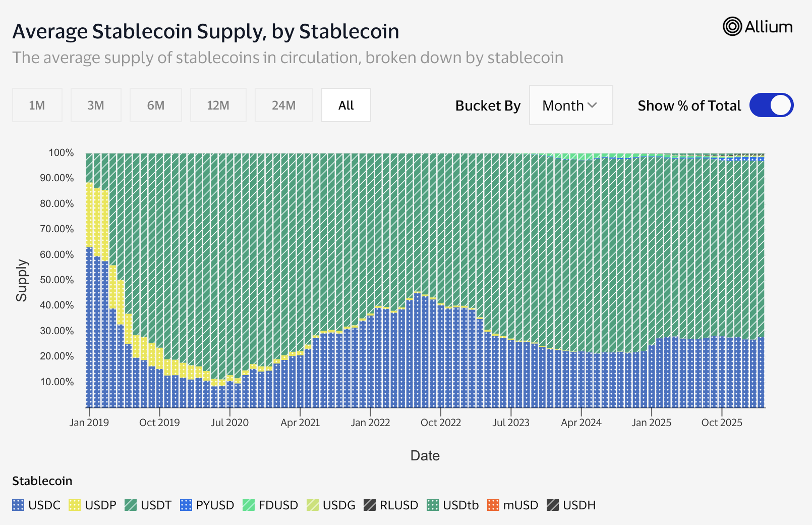Click the USDC legend pattern icon

click(18, 505)
